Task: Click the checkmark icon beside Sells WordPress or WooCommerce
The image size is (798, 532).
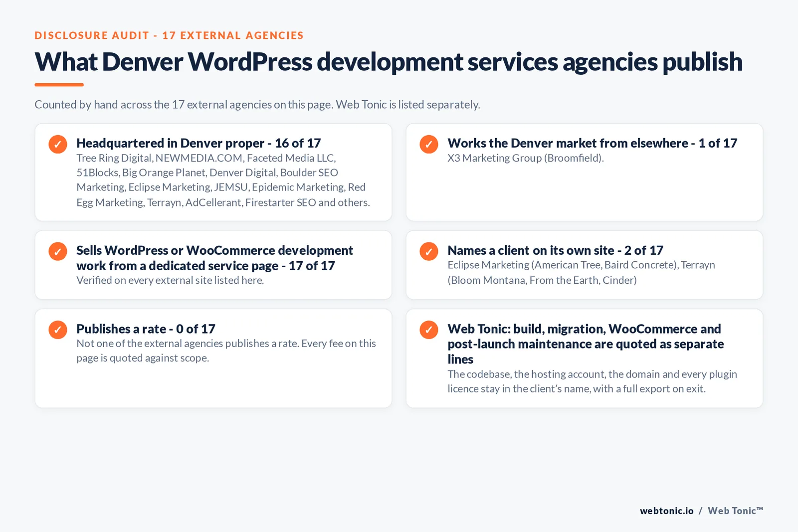Action: pyautogui.click(x=58, y=251)
